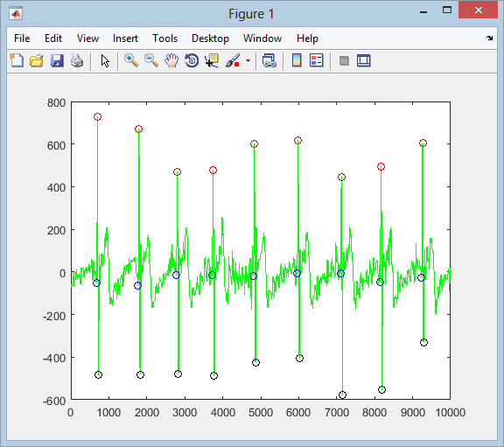Image resolution: width=504 pixels, height=447 pixels.
Task: Toggle the Data Cursor tool
Action: pos(212,60)
